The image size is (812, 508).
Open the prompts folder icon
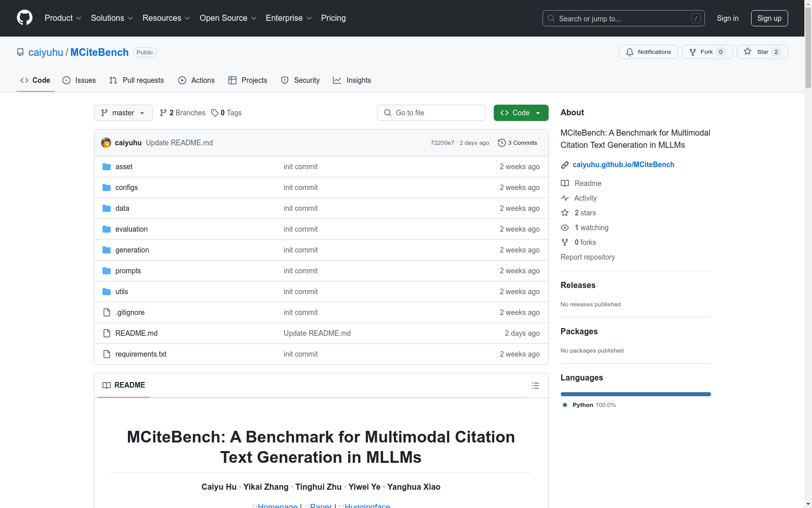[x=107, y=271]
